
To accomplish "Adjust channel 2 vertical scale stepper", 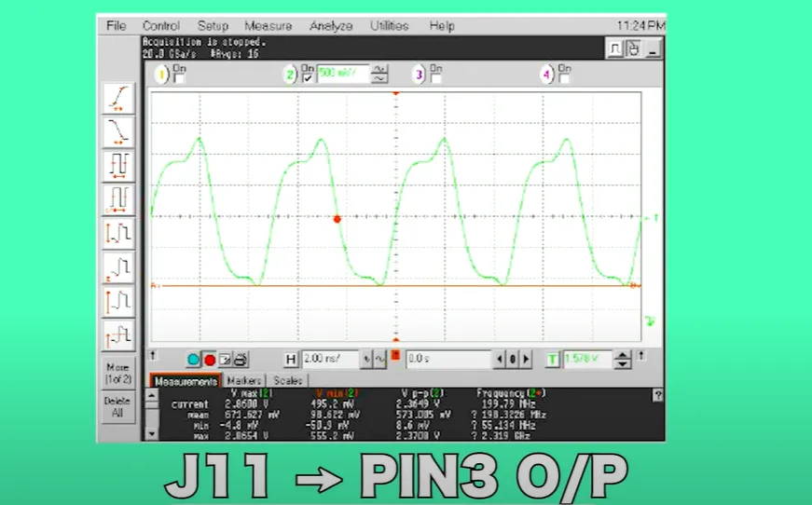I will 379,75.
